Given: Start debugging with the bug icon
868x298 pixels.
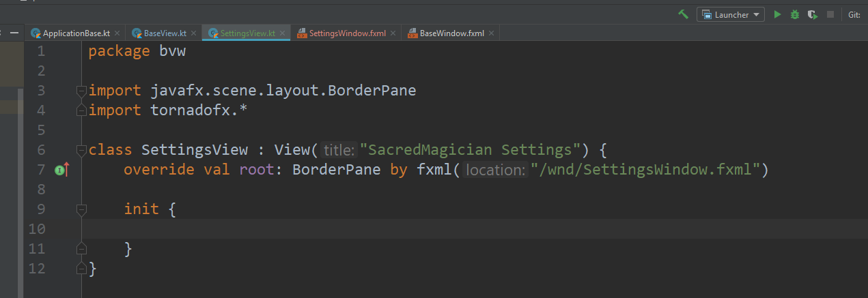Looking at the screenshot, I should (x=794, y=14).
